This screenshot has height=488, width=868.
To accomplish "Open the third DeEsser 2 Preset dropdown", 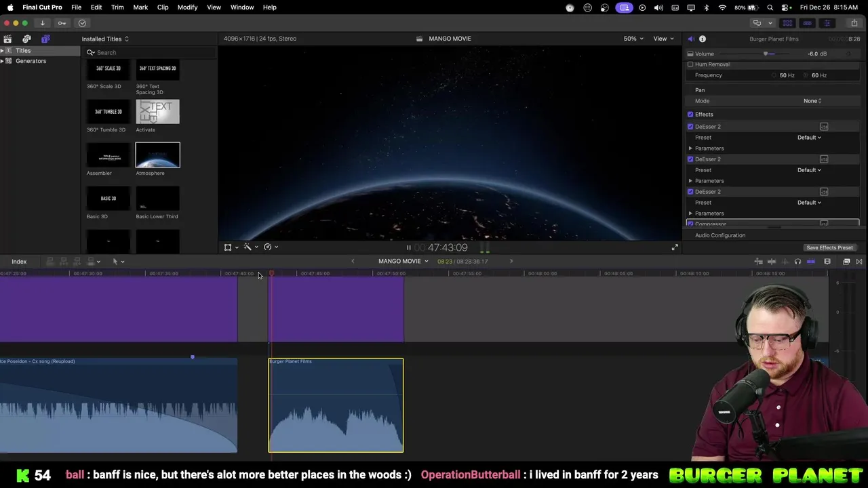I will 809,203.
